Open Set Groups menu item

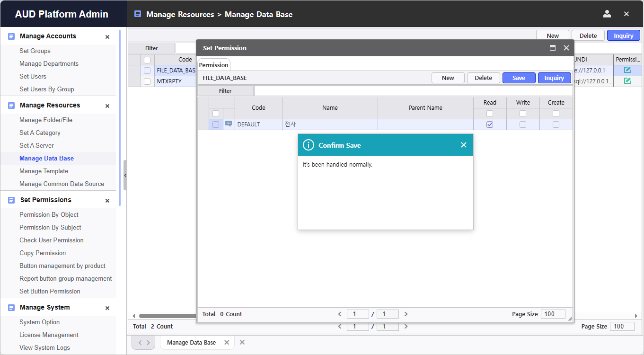point(35,51)
